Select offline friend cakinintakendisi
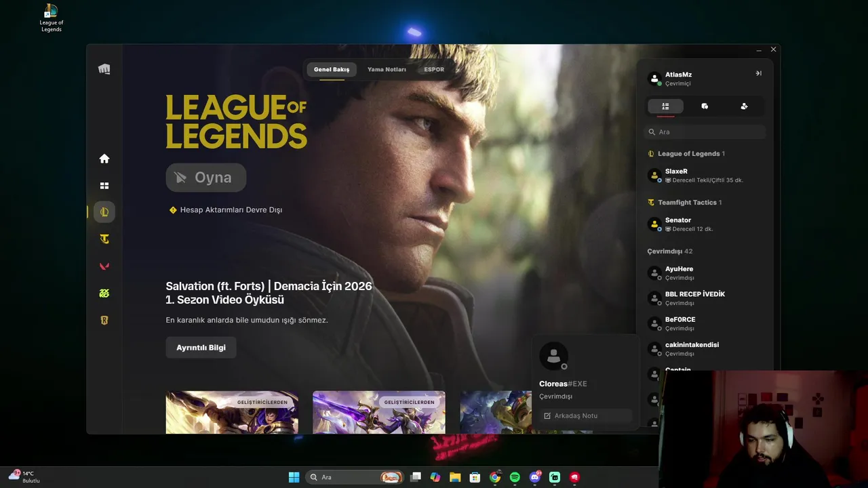 (x=705, y=348)
